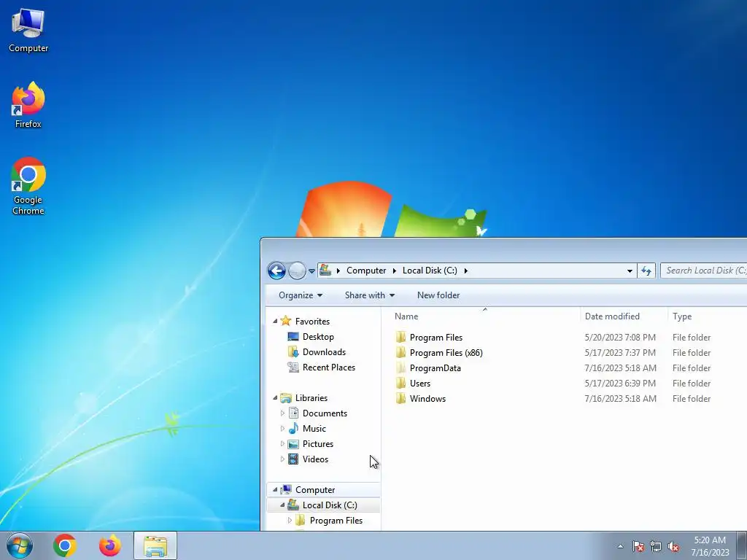Select the Users folder icon
This screenshot has height=560, width=747.
point(400,383)
